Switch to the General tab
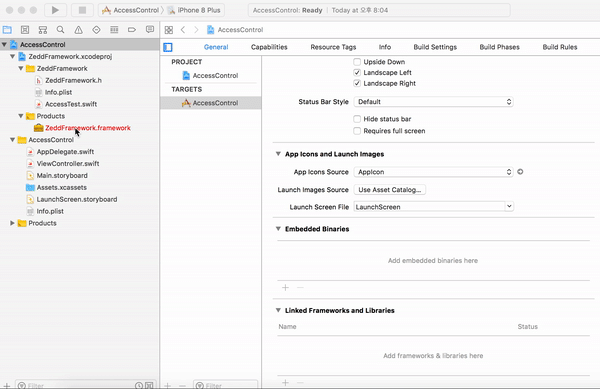 [x=216, y=47]
